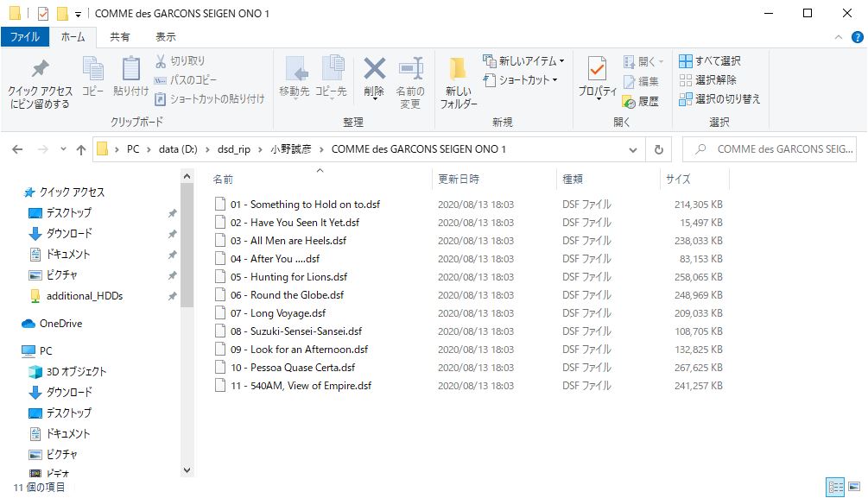
Task: Sort by the Date modified column
Action: tap(493, 179)
